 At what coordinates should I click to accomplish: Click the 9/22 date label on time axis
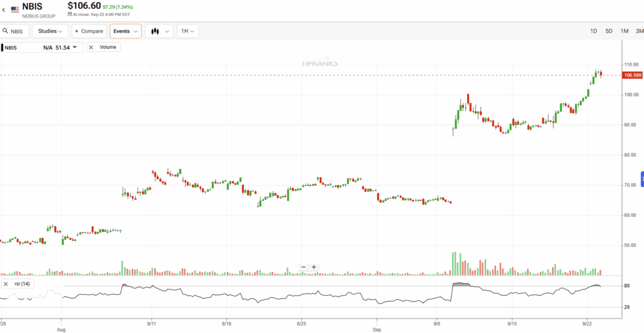pyautogui.click(x=587, y=323)
